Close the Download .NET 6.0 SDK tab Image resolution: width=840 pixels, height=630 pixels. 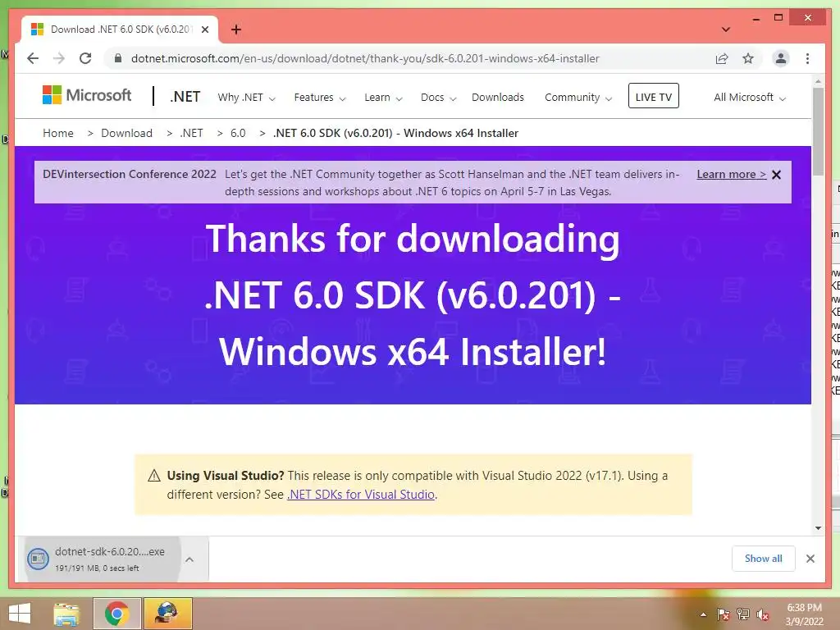pyautogui.click(x=204, y=30)
